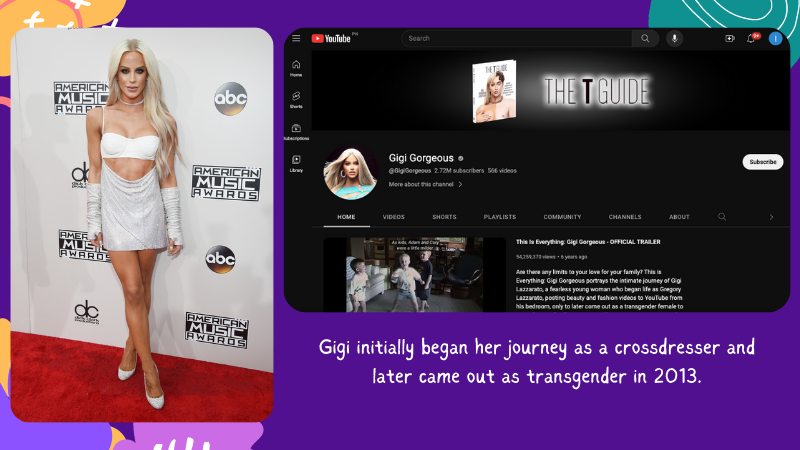The width and height of the screenshot is (800, 450).
Task: Open the notifications bell
Action: pos(752,39)
